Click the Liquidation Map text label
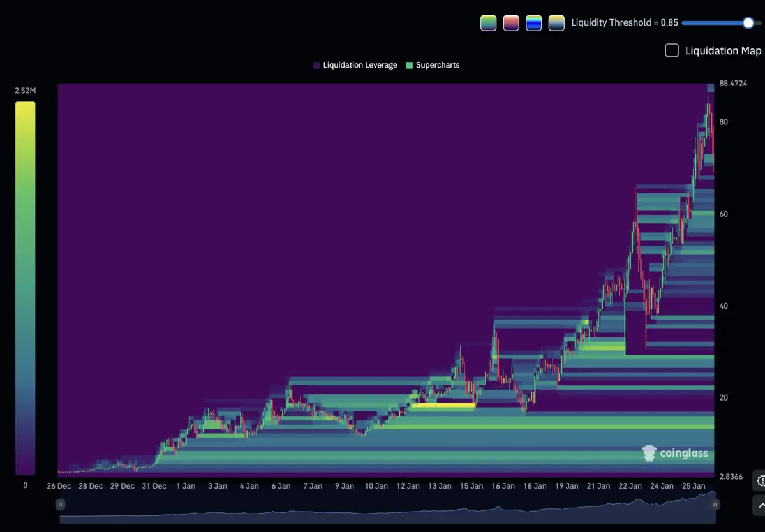The width and height of the screenshot is (765, 532). (723, 50)
